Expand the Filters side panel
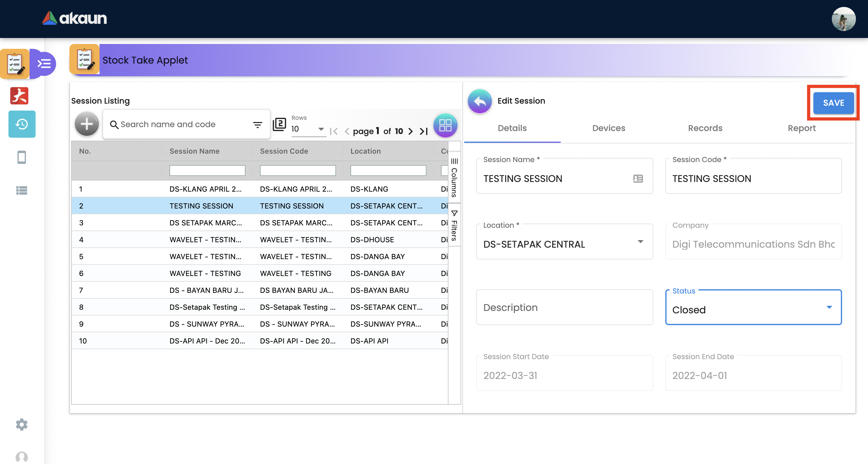Screen dimensions: 868x464 click(x=454, y=226)
